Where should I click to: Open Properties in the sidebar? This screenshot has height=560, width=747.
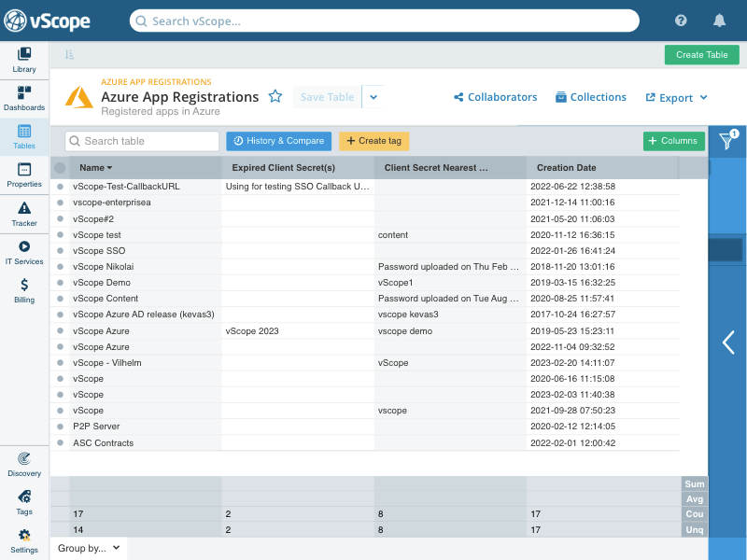click(24, 175)
